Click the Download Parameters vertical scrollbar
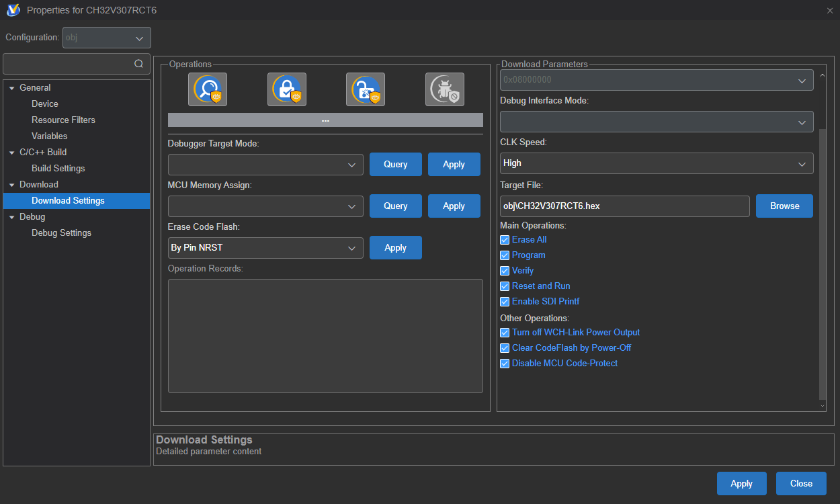The width and height of the screenshot is (840, 504). [823, 263]
